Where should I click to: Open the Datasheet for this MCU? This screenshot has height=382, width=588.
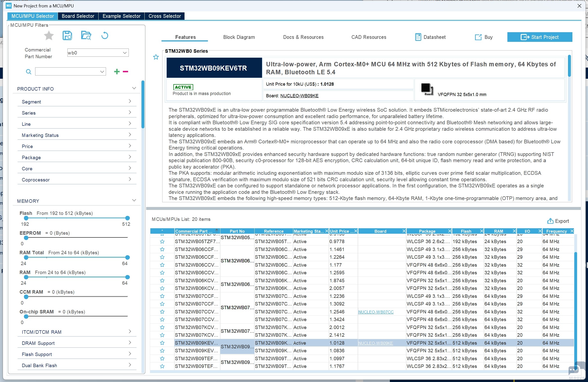point(430,37)
